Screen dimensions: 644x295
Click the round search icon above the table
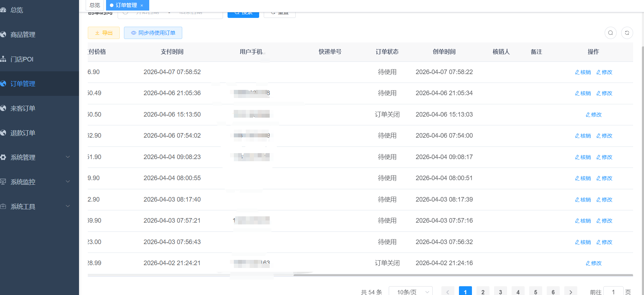tap(611, 33)
